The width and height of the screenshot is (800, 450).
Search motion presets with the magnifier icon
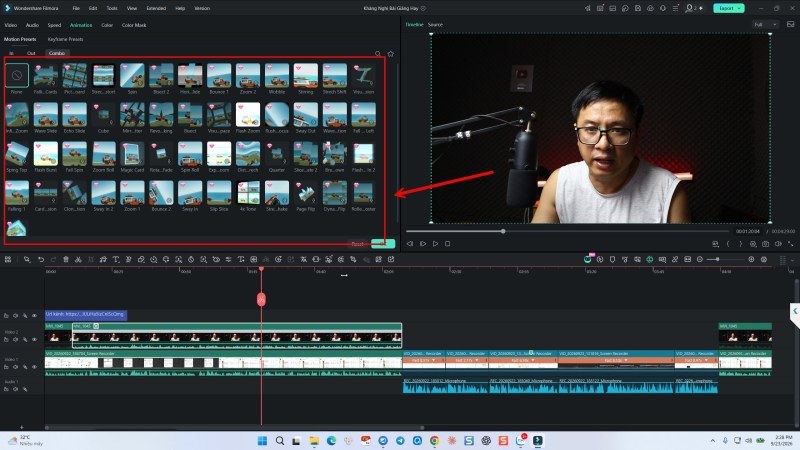coord(378,54)
